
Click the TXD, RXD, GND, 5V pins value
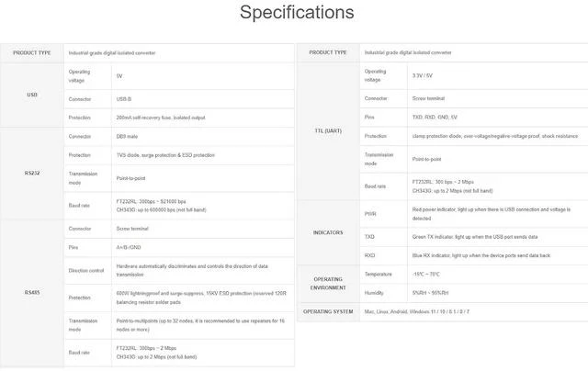tap(435, 118)
